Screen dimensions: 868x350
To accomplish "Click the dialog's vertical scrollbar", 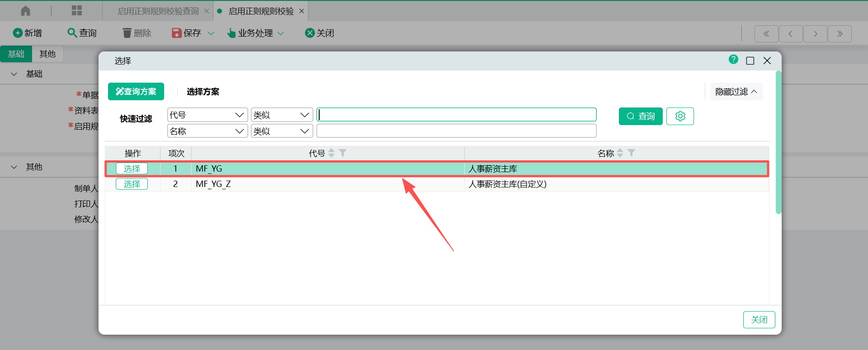I will point(778,142).
